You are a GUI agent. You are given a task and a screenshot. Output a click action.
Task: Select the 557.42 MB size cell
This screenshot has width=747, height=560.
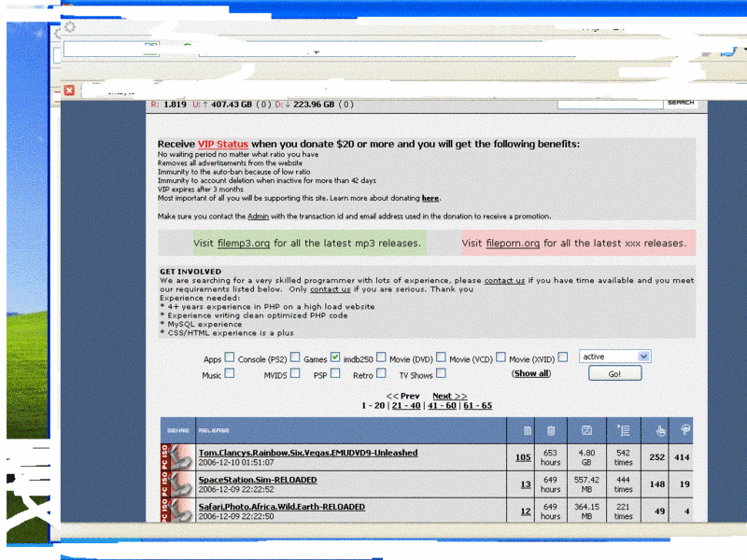[x=586, y=484]
